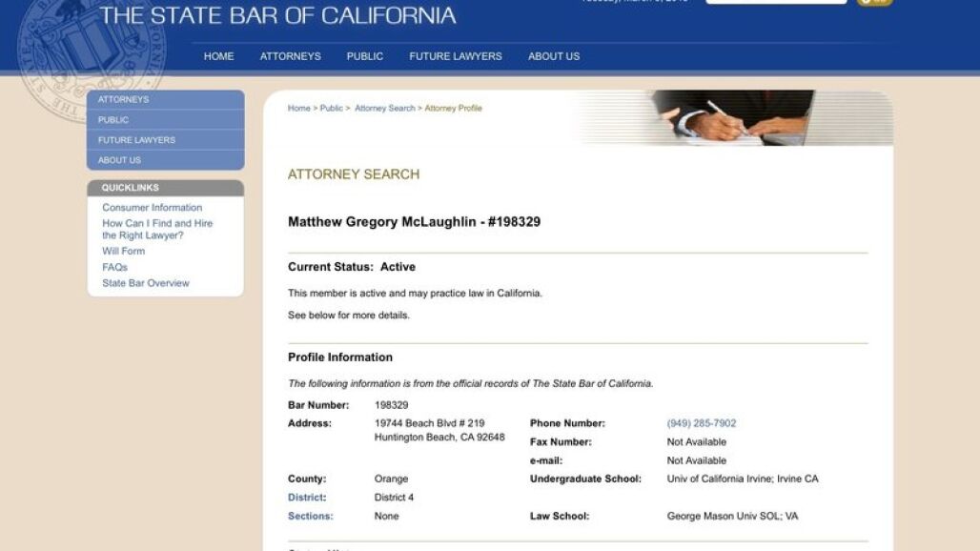Select Public in the left sidebar
980x551 pixels.
coord(113,120)
